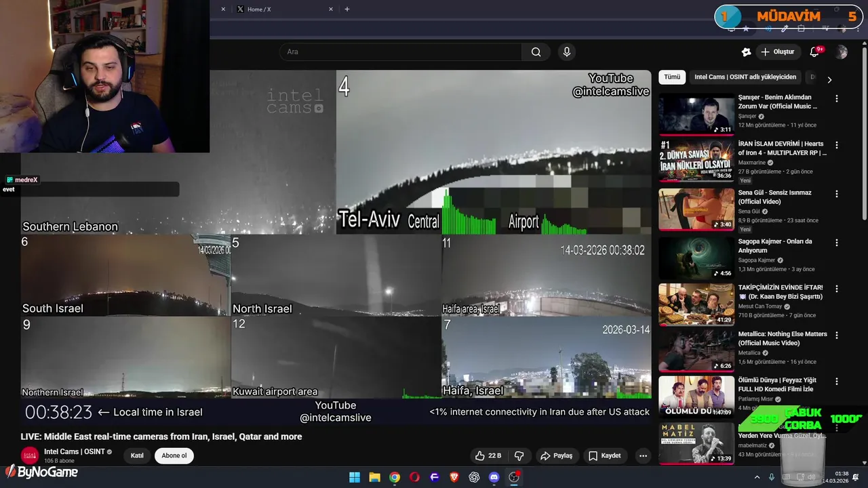Open OBS Studio from the taskbar
The width and height of the screenshot is (868, 488).
tap(514, 477)
